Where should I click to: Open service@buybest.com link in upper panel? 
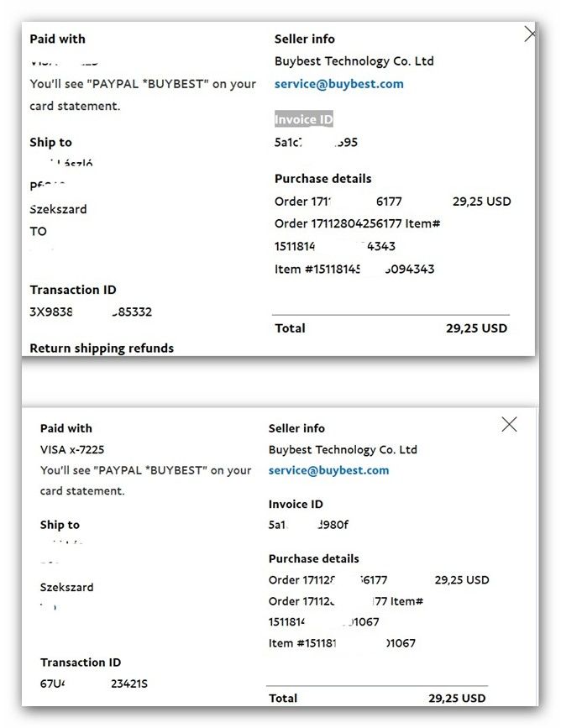click(x=339, y=84)
